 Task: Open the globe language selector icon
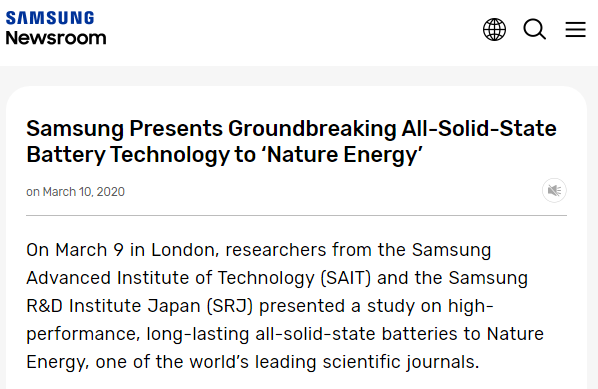494,29
